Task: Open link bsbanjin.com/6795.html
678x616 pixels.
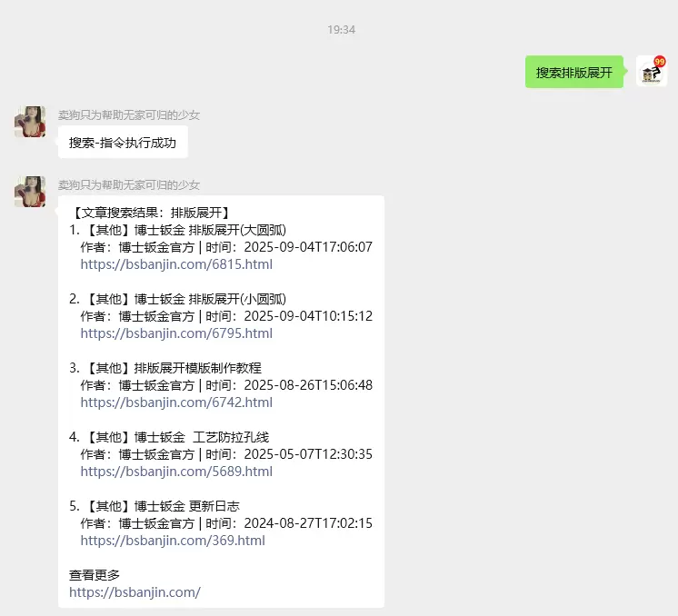Action: [176, 333]
